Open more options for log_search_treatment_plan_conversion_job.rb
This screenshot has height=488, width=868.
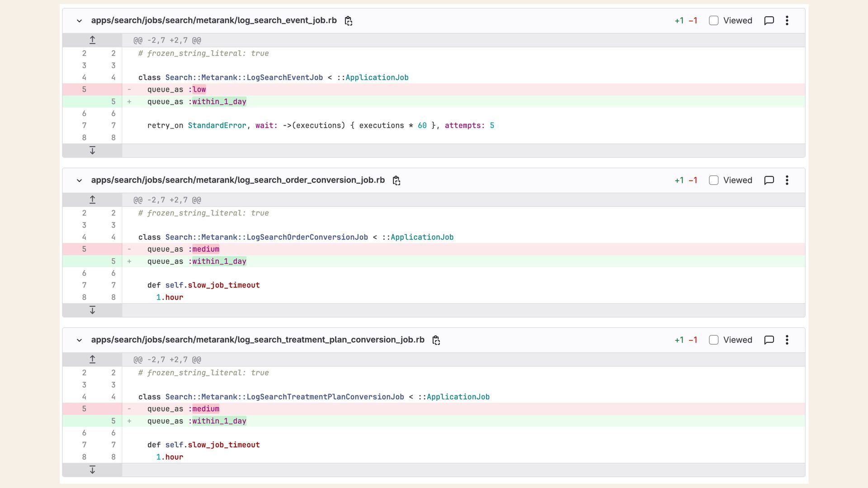click(787, 340)
